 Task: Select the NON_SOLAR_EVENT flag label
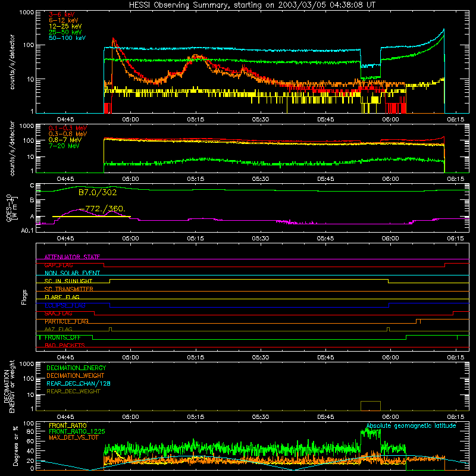72,273
